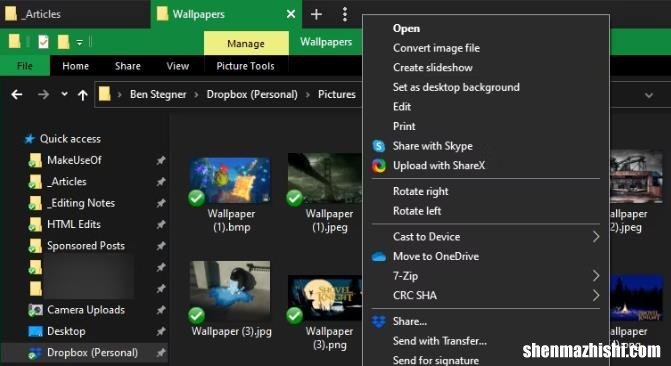This screenshot has height=366, width=671.
Task: Switch to the View ribbon tab
Action: point(178,66)
